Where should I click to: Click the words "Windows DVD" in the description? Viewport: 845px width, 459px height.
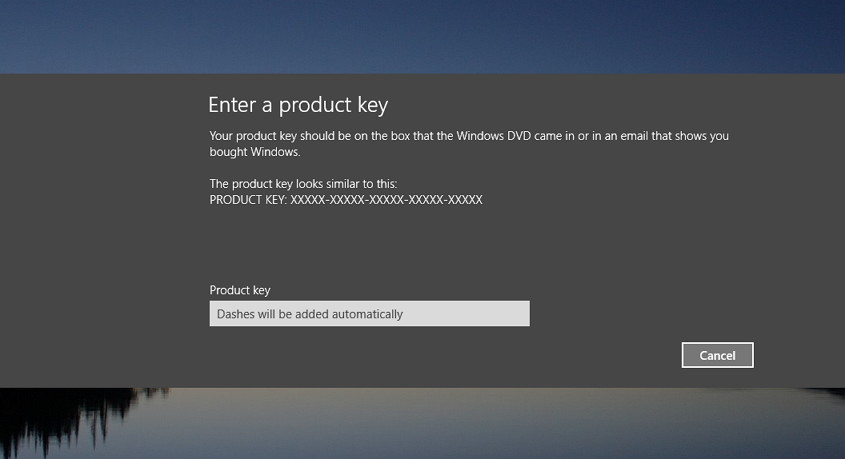pos(493,136)
